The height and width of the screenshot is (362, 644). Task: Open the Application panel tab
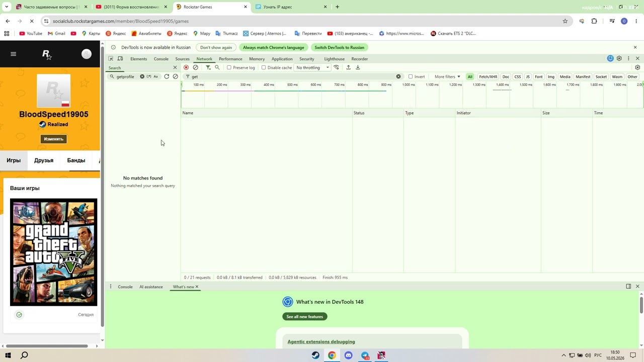(282, 59)
